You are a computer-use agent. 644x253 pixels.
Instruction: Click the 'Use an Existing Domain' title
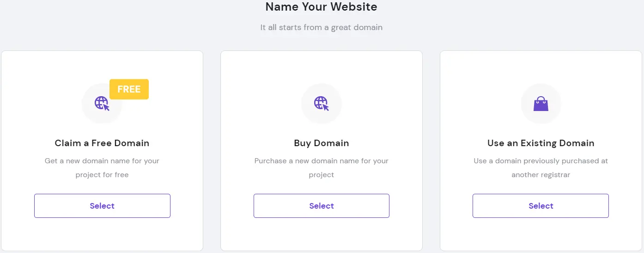coord(541,143)
